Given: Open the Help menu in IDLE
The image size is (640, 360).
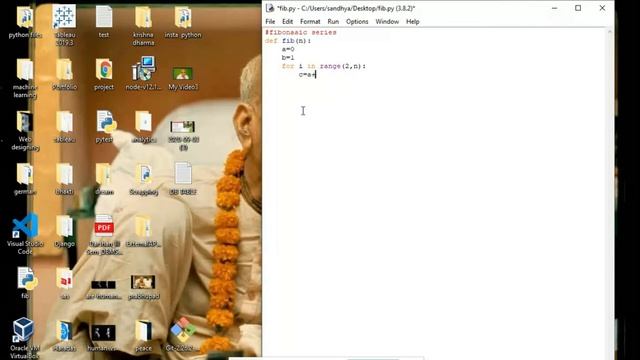Looking at the screenshot, I should point(413,22).
